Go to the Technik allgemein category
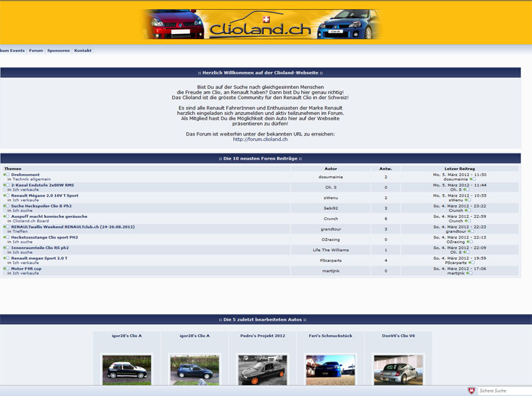The height and width of the screenshot is (396, 532). 32,179
